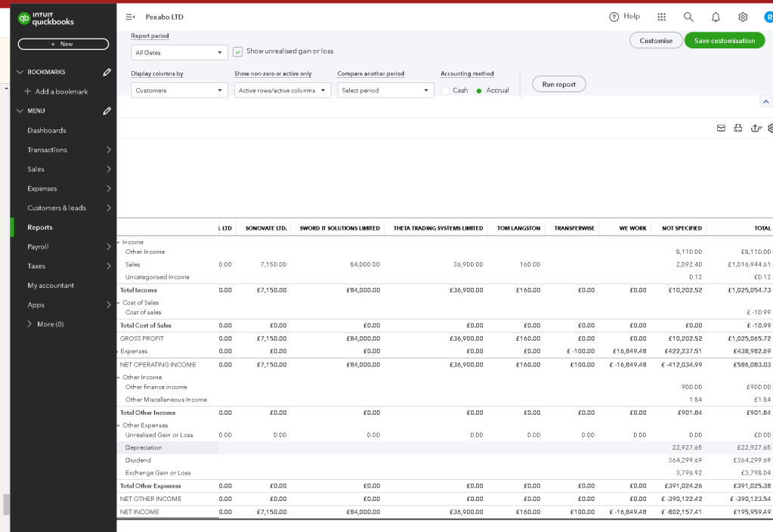Image resolution: width=773 pixels, height=532 pixels.
Task: Collapse the Cost of Sales section
Action: (119, 303)
